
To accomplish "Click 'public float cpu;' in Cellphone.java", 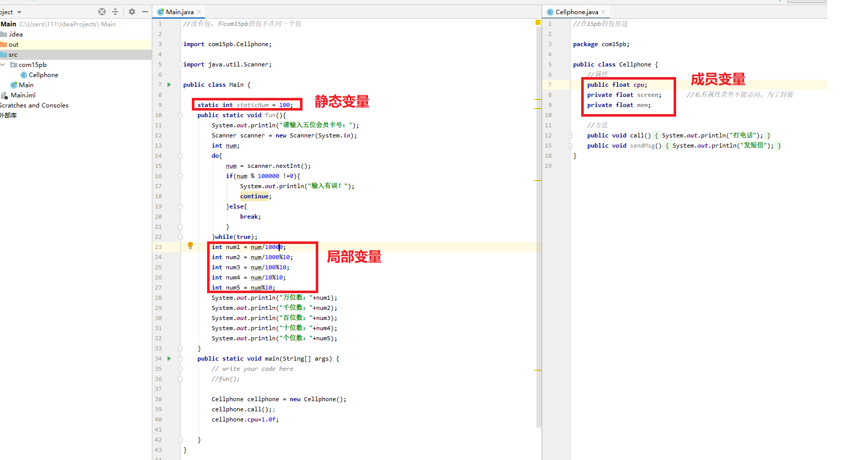I will [617, 85].
